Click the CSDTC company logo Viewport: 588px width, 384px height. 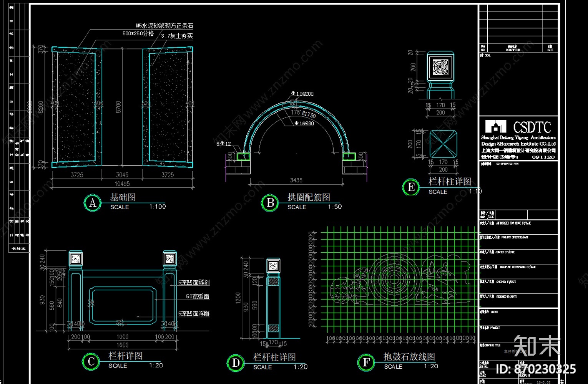[518, 127]
